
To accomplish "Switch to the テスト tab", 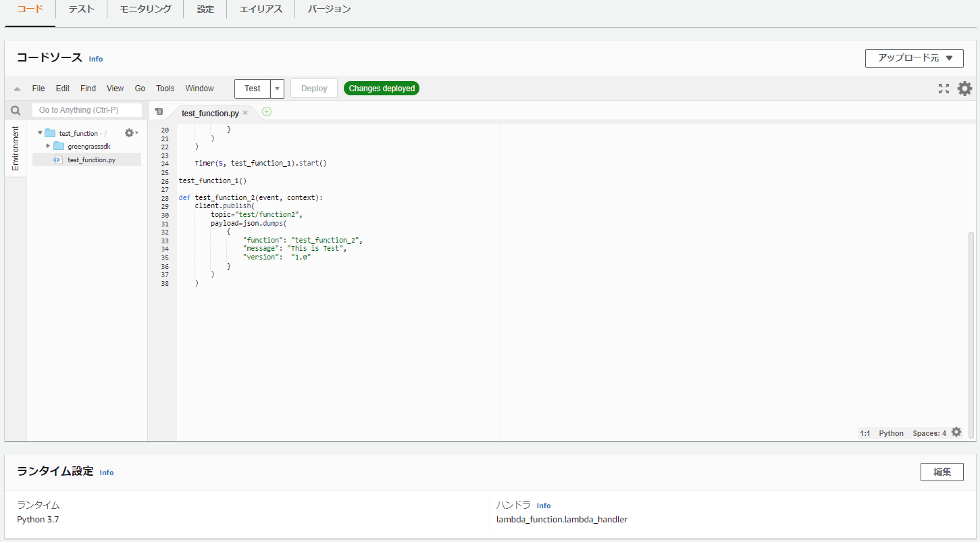I will (81, 9).
